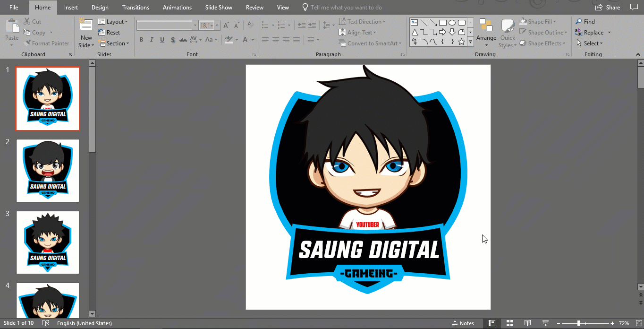Open the Arrange objects menu
644x329 pixels.
point(486,32)
